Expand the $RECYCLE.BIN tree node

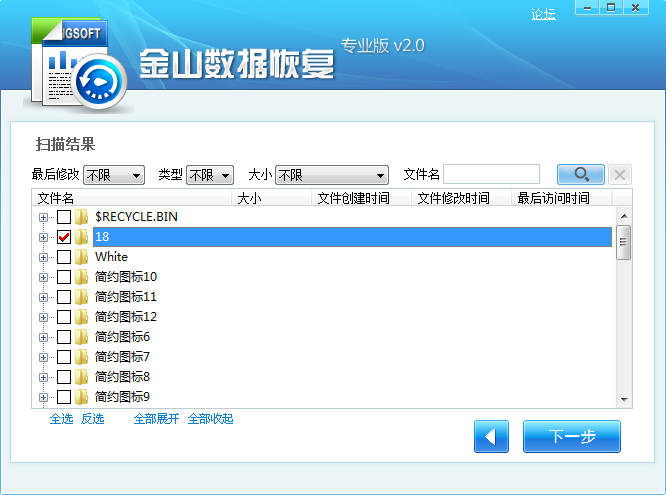tap(43, 218)
